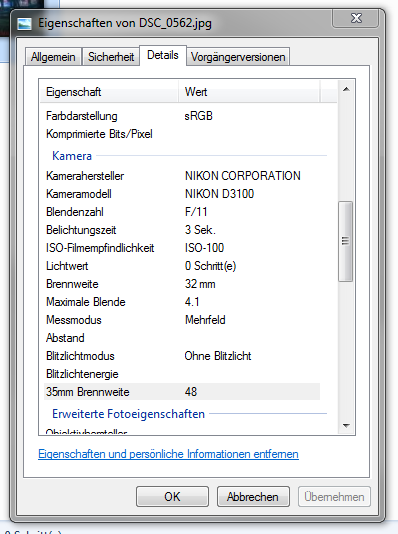Click Eigenschaften und persönliche Informationen entfernen link
Image resolution: width=398 pixels, height=534 pixels.
tap(168, 454)
